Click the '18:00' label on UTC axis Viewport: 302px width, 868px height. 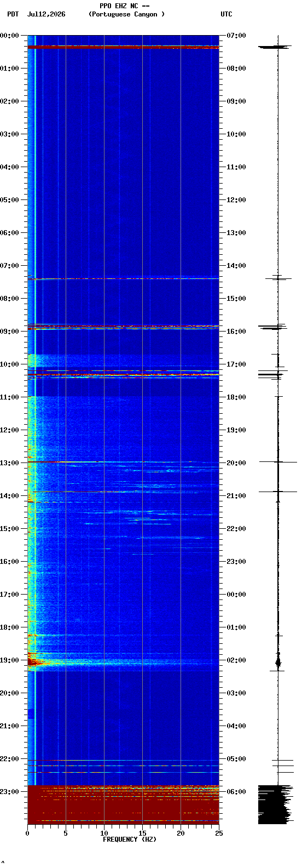pyautogui.click(x=236, y=397)
